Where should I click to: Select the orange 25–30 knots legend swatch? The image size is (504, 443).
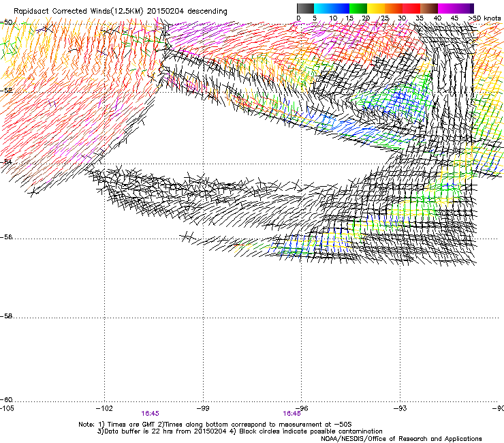click(394, 8)
